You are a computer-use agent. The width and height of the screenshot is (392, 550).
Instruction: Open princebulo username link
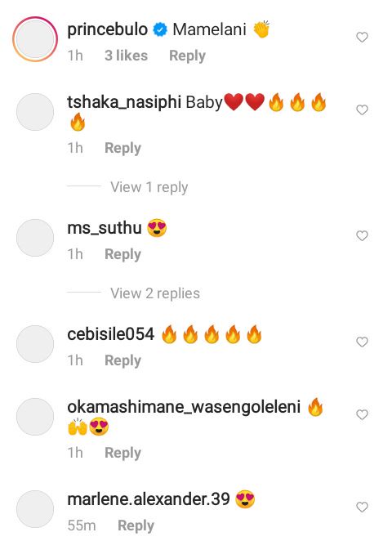(107, 29)
